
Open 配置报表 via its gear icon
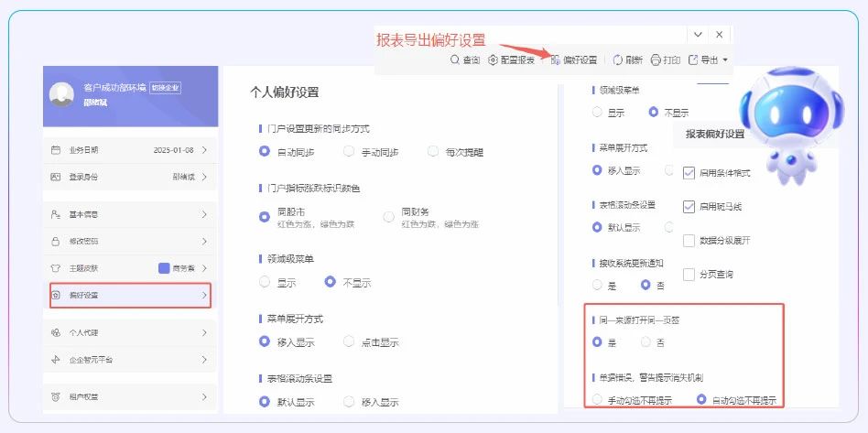(x=494, y=60)
